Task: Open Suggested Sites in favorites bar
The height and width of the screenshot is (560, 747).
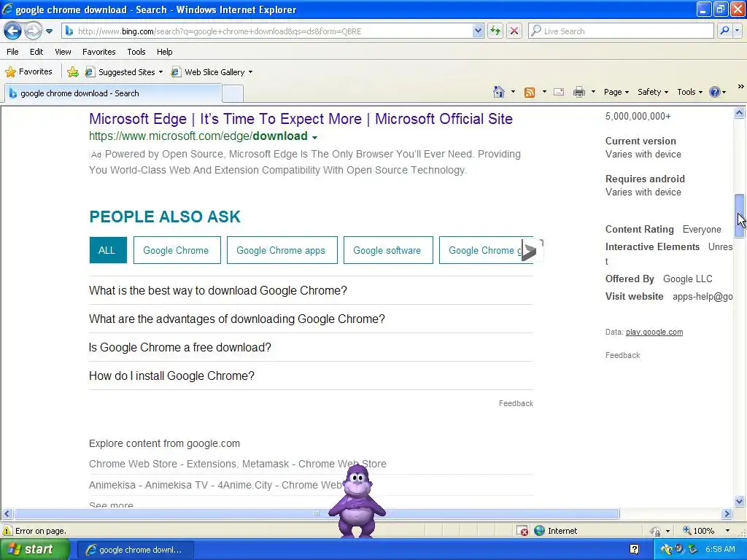Action: 124,72
